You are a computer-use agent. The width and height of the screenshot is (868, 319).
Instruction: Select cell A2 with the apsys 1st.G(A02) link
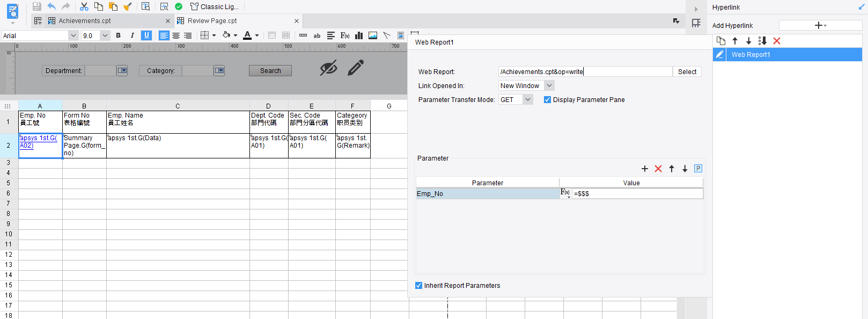[x=40, y=146]
